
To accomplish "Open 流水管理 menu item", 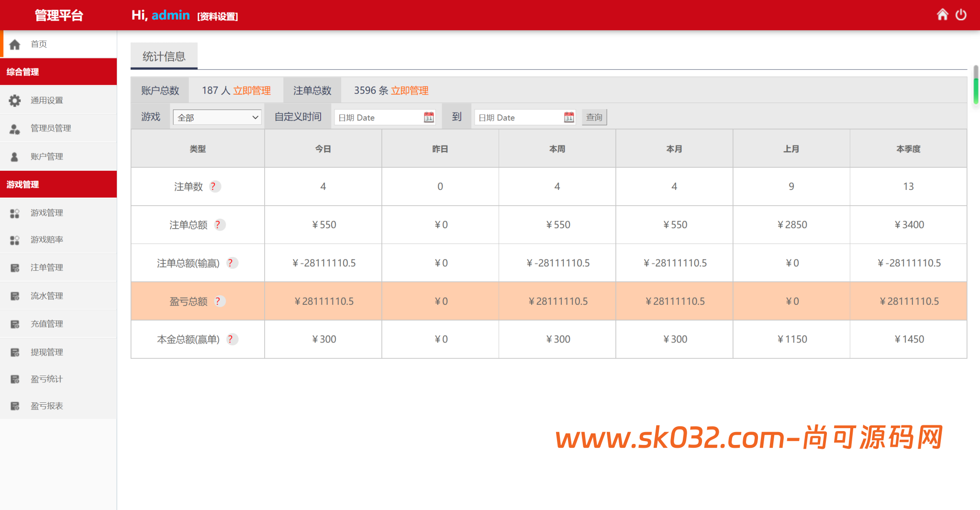I will point(58,296).
